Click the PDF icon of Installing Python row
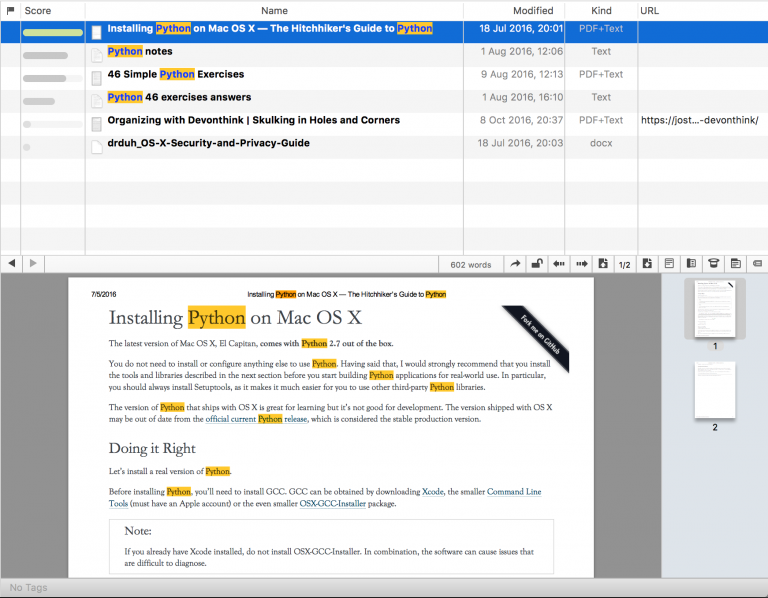This screenshot has width=768, height=598. pos(96,32)
